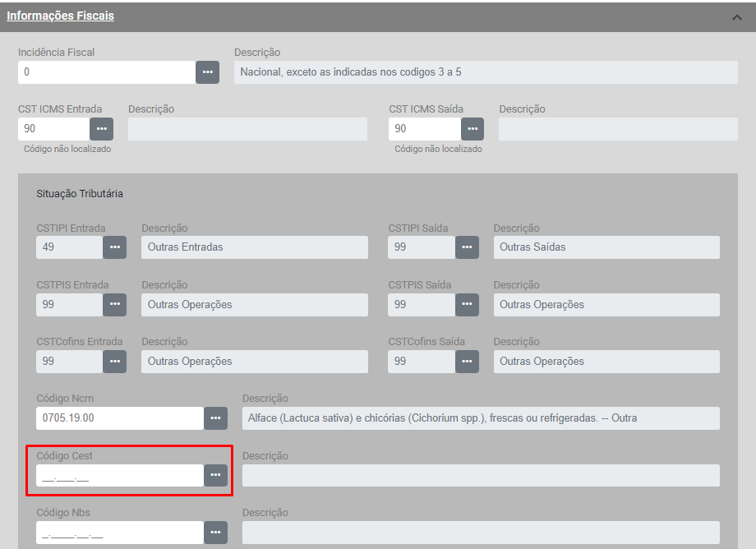Click the CSTIPI Entrada code field

point(69,247)
